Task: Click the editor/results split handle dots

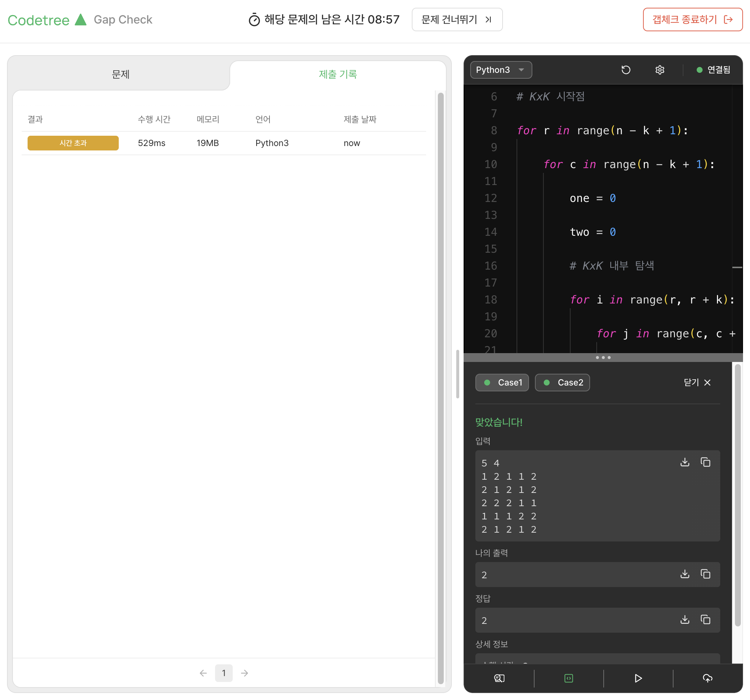Action: [603, 358]
